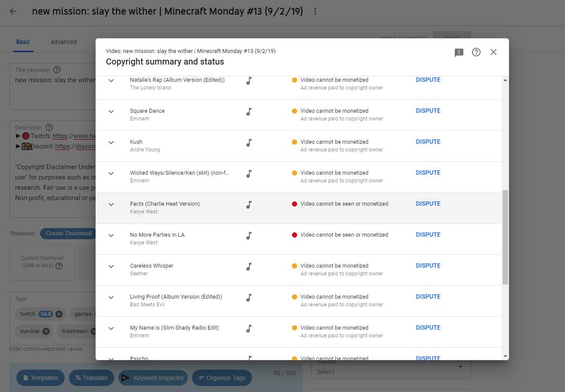Dispute the Careless Whisper claim
This screenshot has height=392, width=565.
(x=428, y=266)
